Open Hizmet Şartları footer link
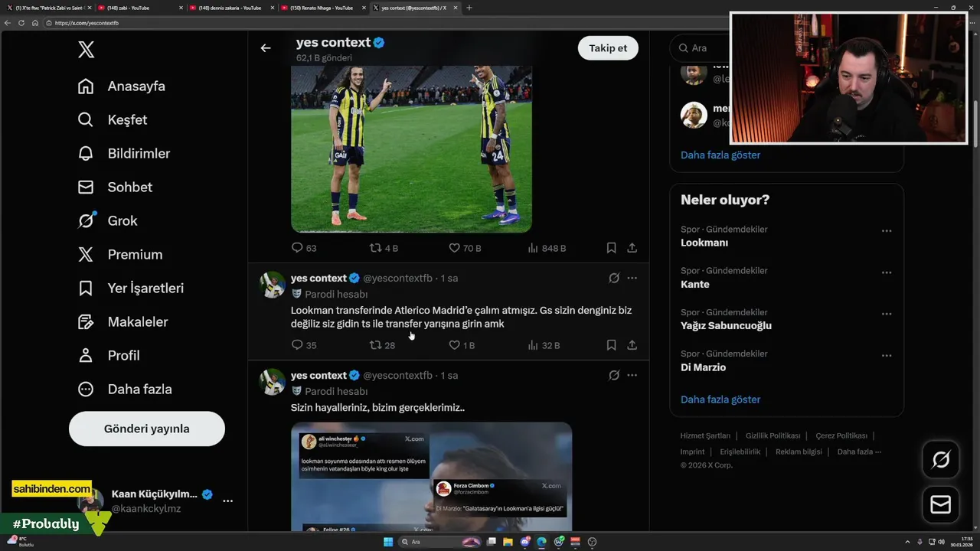The height and width of the screenshot is (551, 980). pyautogui.click(x=705, y=435)
